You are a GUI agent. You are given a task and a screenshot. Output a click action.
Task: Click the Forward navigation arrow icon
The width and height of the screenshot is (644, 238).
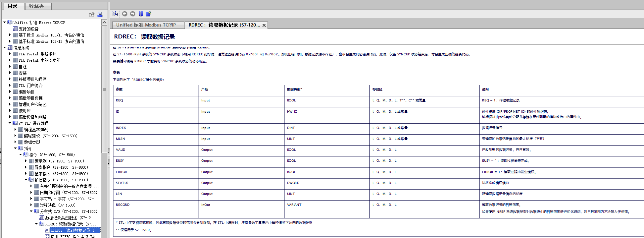pyautogui.click(x=132, y=14)
